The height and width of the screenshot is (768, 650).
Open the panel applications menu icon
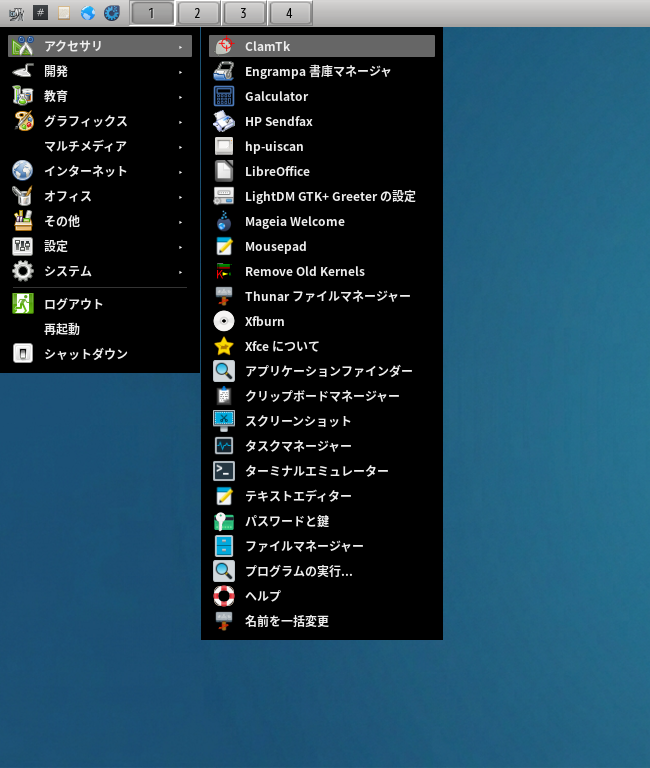[16, 13]
